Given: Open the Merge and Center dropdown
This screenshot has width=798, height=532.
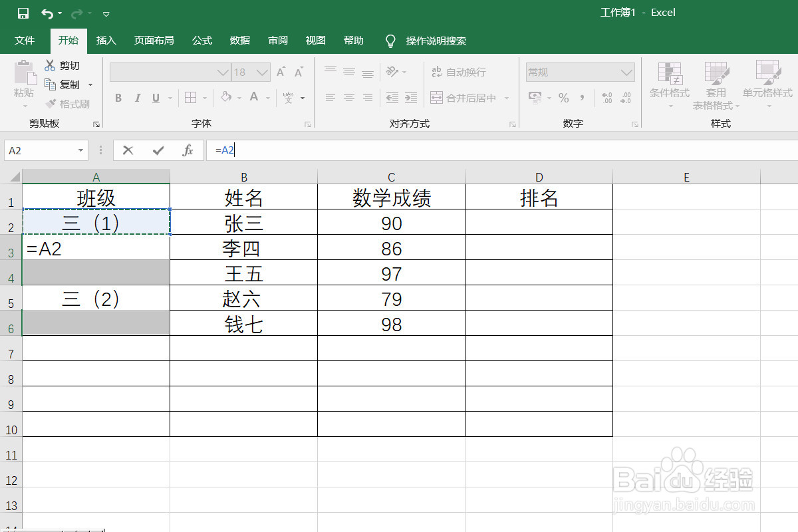Looking at the screenshot, I should click(x=507, y=97).
